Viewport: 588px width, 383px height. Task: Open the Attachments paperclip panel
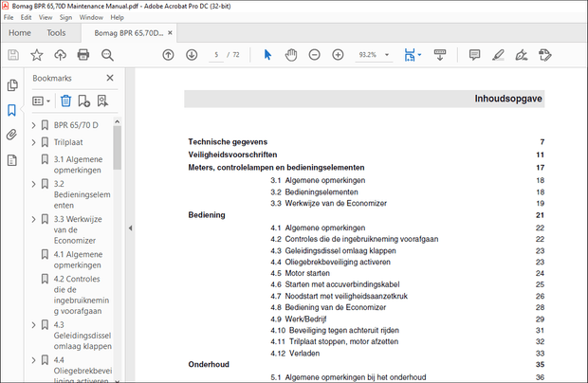[x=11, y=135]
